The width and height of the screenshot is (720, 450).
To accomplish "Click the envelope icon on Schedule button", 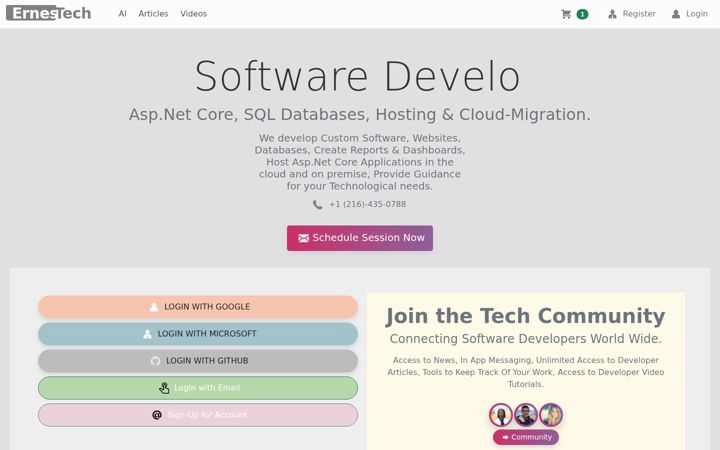I will coord(304,238).
